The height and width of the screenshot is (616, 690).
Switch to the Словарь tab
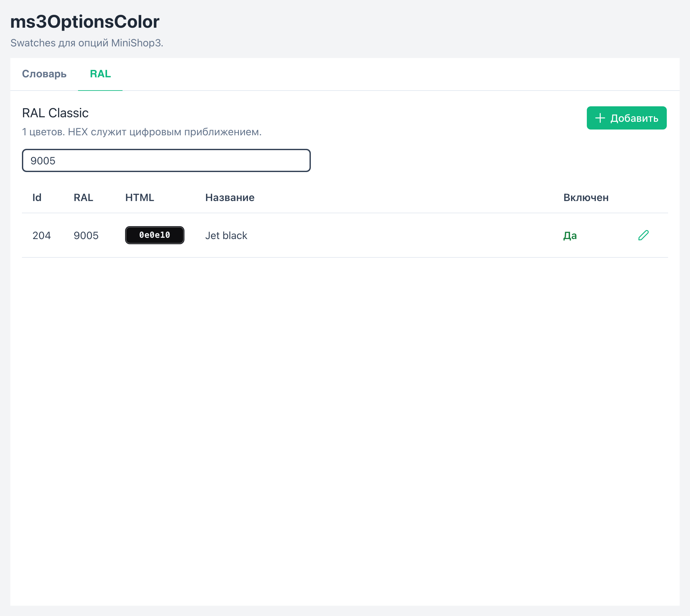tap(44, 74)
